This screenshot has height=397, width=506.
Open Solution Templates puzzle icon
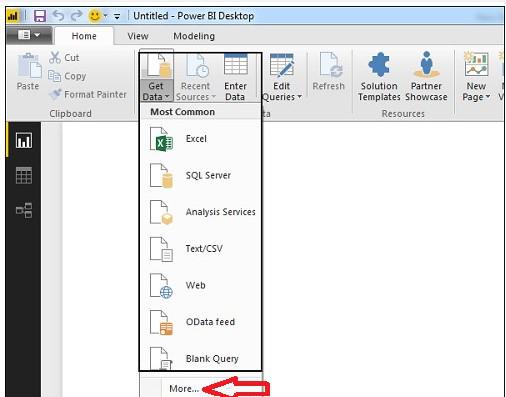379,64
